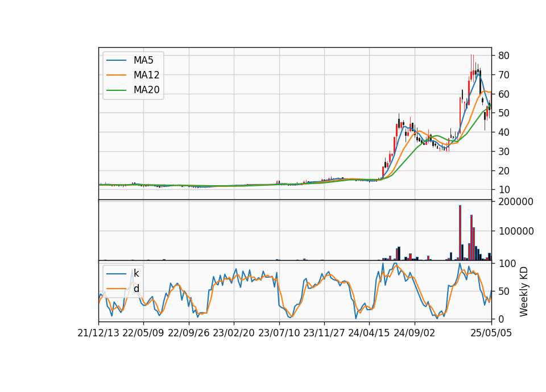Click the MA20 legend label
The image size is (546, 392).
146,90
